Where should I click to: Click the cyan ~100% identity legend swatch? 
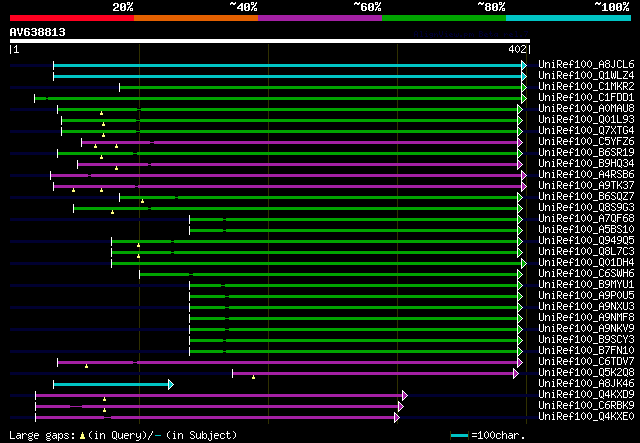pos(568,18)
